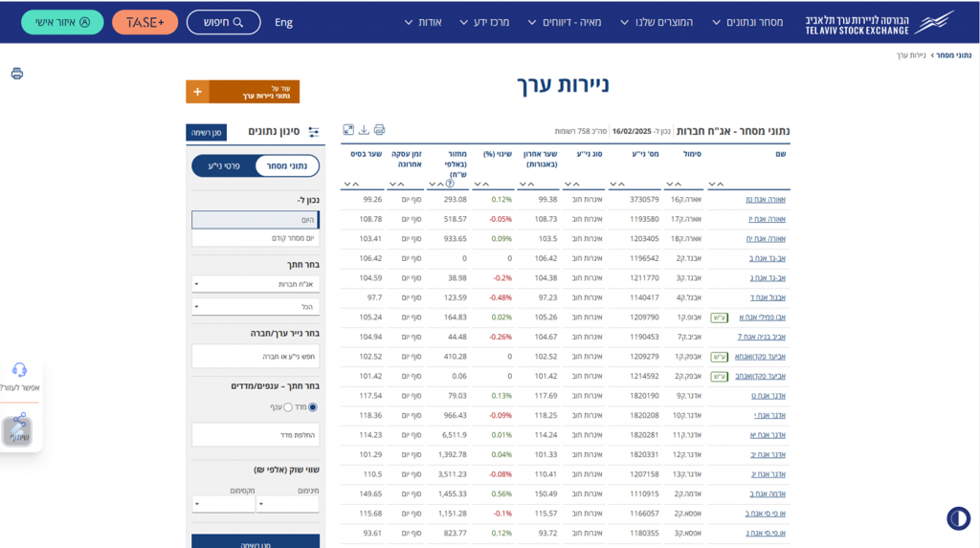
Task: Select the מדד radio button
Action: point(313,407)
